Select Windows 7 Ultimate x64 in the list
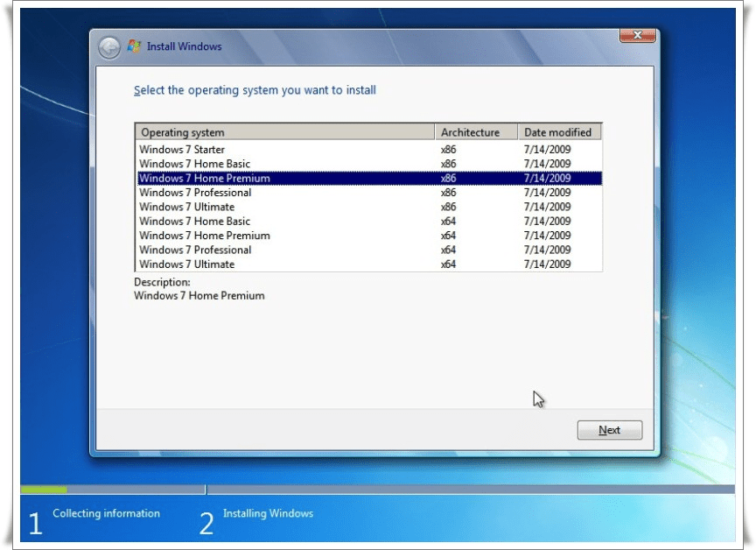Image resolution: width=756 pixels, height=550 pixels. pyautogui.click(x=186, y=264)
